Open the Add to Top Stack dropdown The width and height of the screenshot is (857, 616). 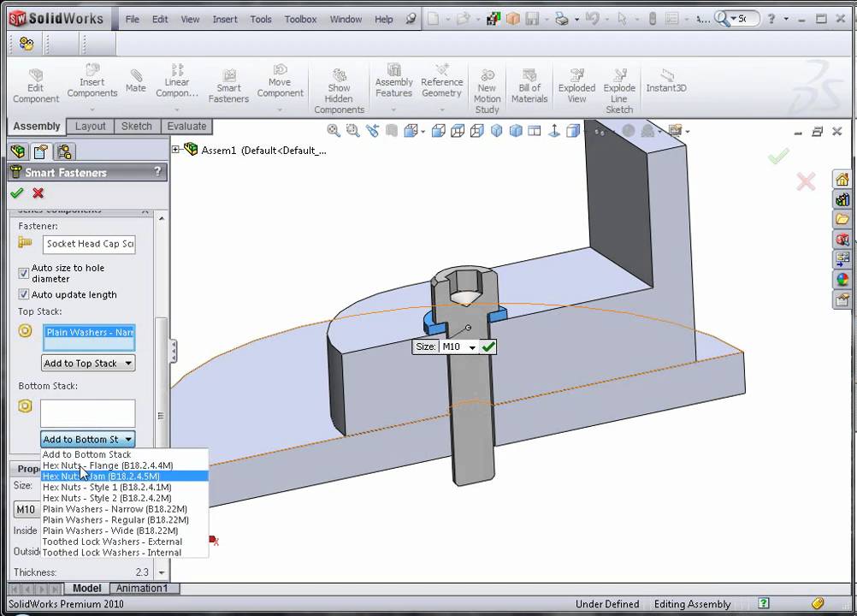[x=89, y=363]
